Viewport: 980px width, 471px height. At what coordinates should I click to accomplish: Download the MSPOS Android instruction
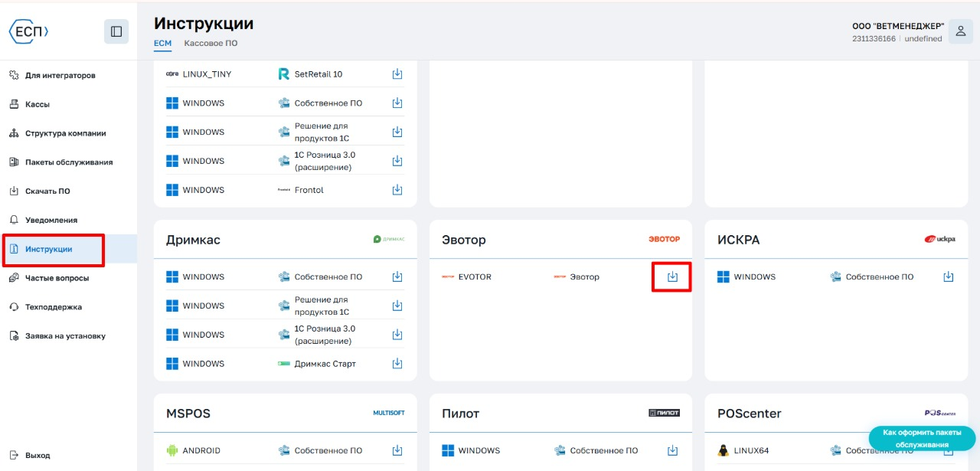(x=397, y=450)
